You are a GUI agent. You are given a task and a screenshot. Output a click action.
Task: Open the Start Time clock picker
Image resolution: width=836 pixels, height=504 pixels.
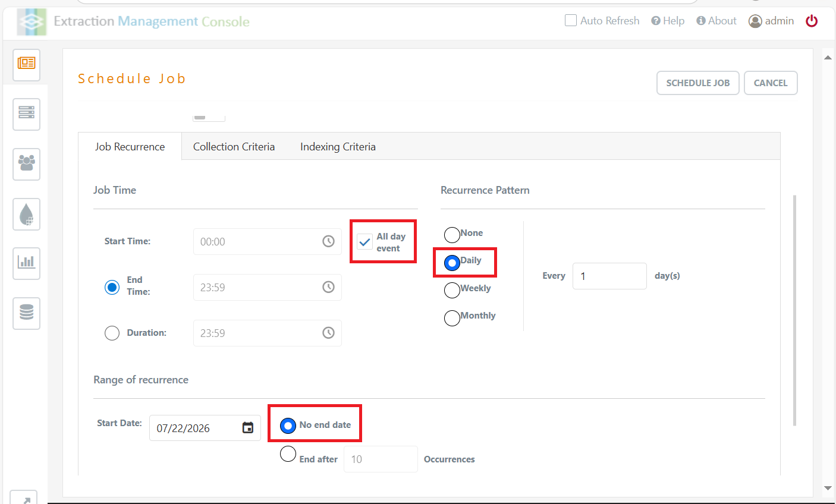coord(328,241)
